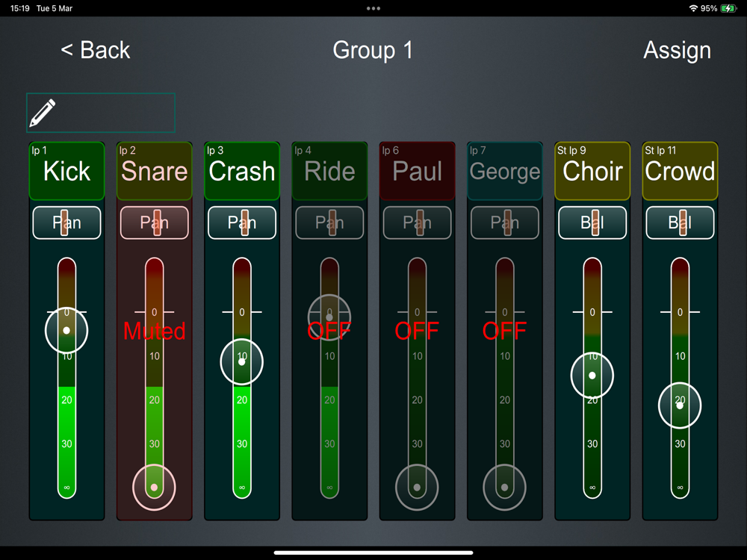Go back with the Back button

(x=96, y=50)
